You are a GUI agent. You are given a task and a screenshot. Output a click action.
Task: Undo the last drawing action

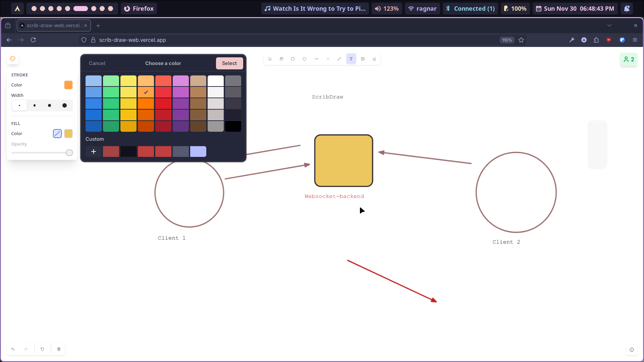tap(13, 349)
